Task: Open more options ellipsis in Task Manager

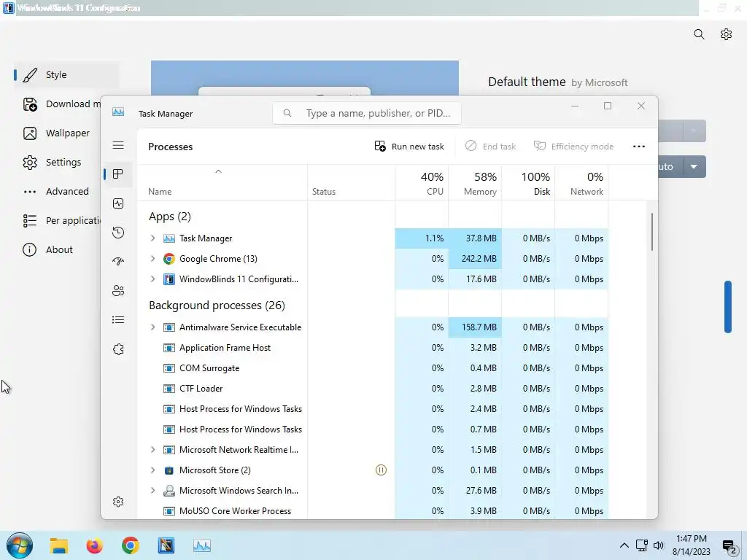Action: tap(639, 146)
